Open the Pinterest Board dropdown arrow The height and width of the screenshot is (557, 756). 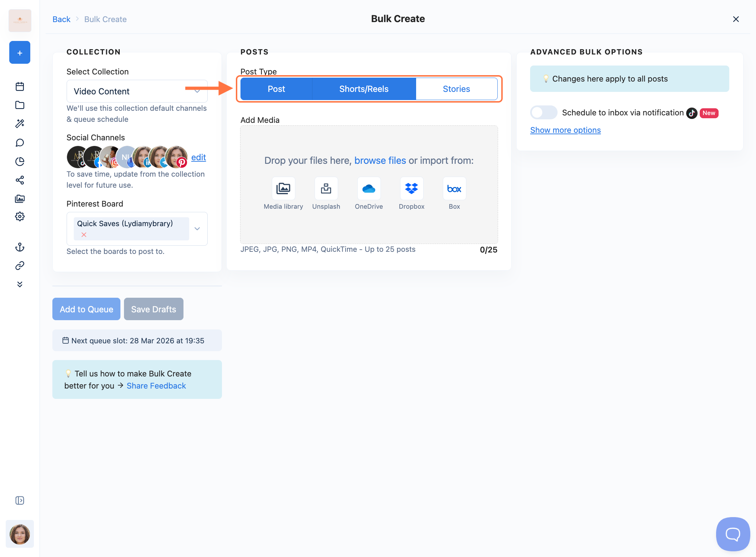coord(197,229)
